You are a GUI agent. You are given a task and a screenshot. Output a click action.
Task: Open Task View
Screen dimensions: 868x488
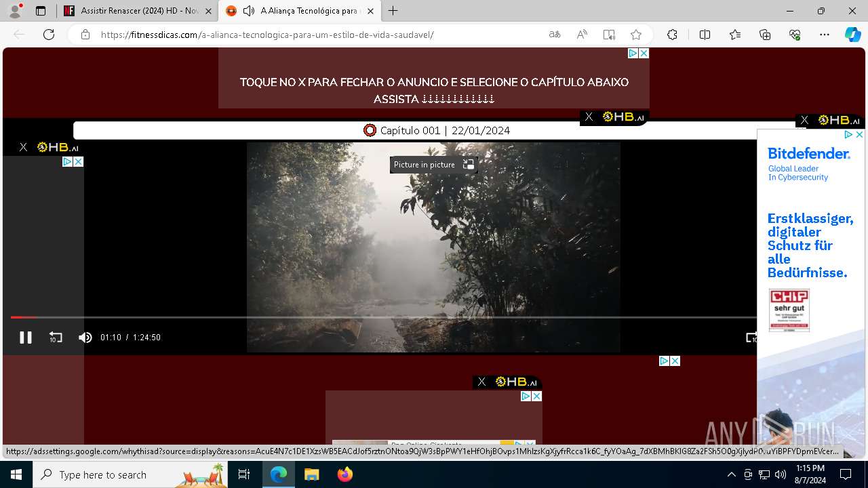click(244, 474)
